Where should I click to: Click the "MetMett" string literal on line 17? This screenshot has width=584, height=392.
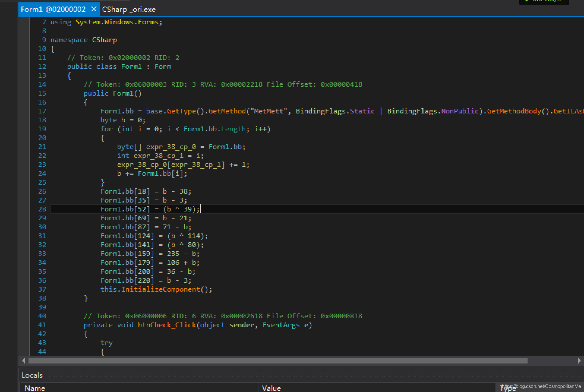click(x=269, y=111)
